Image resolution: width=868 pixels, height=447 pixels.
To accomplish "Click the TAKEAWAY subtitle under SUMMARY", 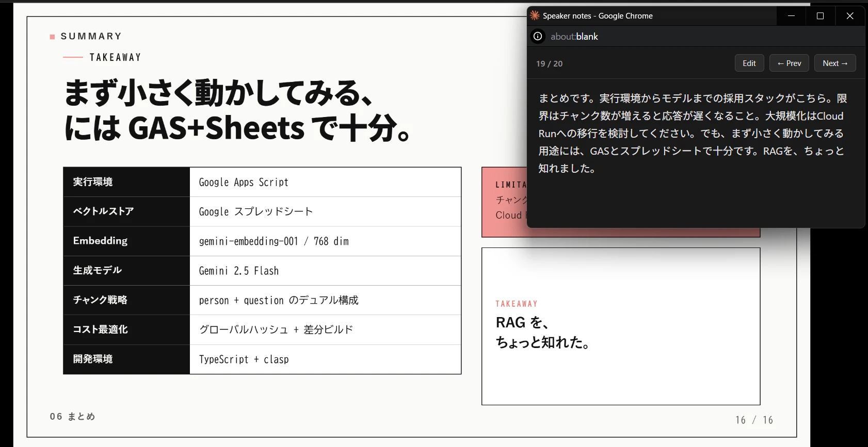I will [115, 57].
